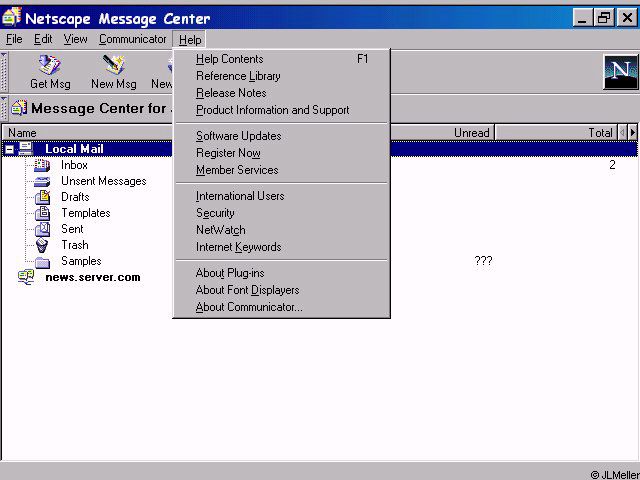Click the Inbox total count 2
The width and height of the screenshot is (640, 480).
click(x=612, y=165)
